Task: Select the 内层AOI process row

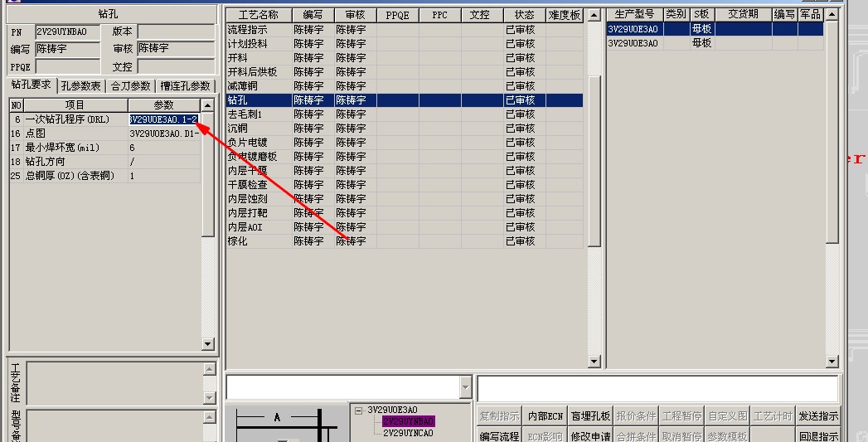Action: (x=405, y=227)
